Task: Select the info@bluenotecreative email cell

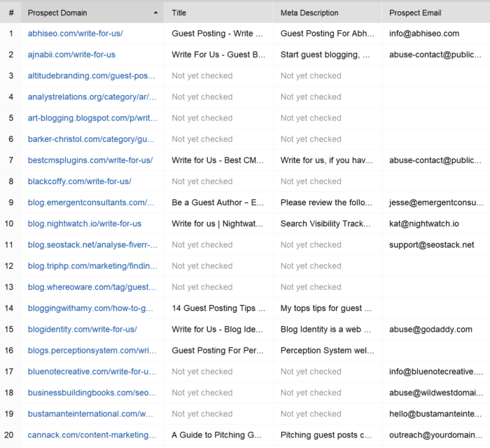Action: point(436,372)
